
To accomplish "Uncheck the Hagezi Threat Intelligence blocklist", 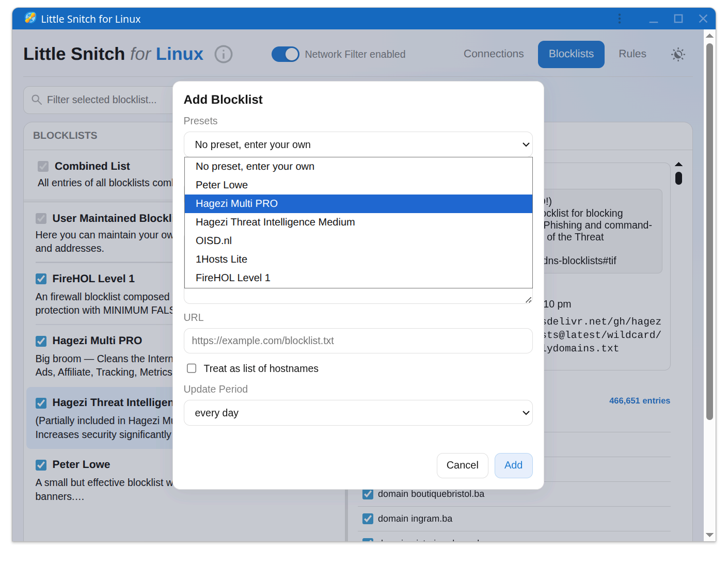I will coord(41,403).
